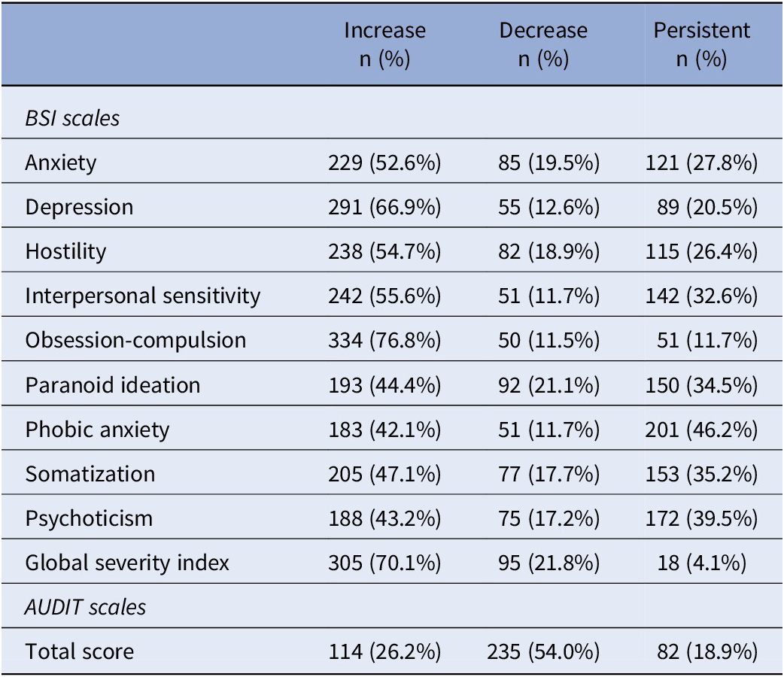
Task: Click the 334 (76.8%) cell
Action: point(384,341)
